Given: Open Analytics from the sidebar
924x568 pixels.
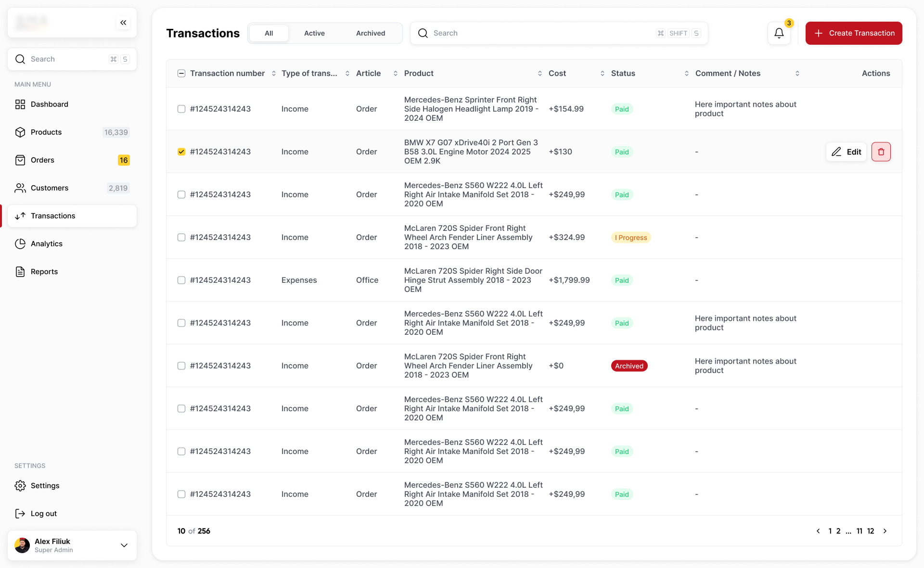Looking at the screenshot, I should point(20,243).
